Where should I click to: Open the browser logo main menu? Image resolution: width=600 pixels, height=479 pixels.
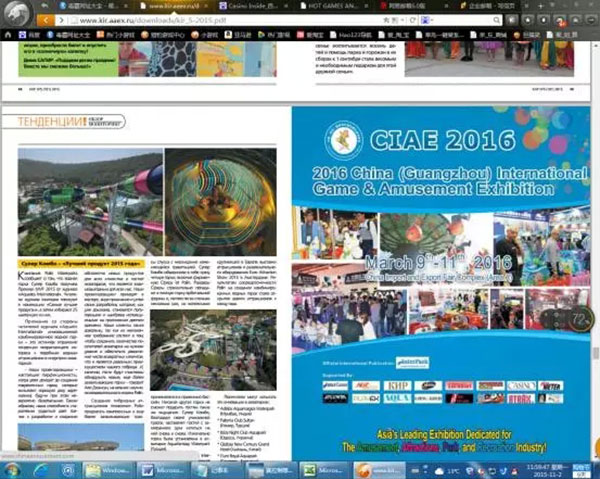click(16, 13)
